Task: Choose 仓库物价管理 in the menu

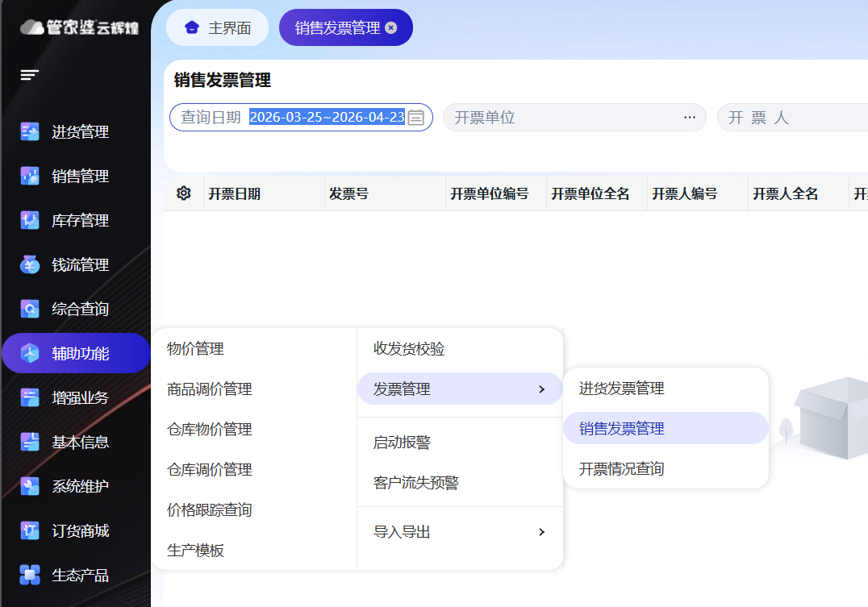Action: [210, 430]
